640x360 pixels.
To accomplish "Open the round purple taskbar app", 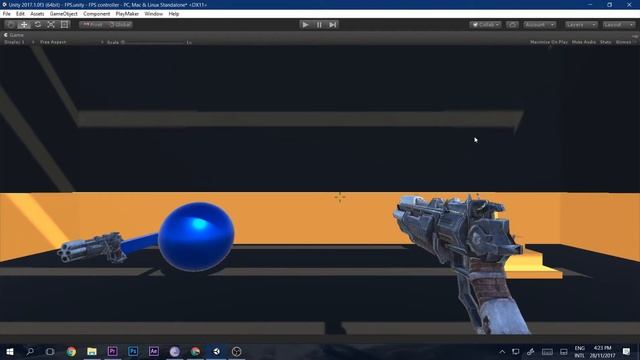I will coord(175,351).
